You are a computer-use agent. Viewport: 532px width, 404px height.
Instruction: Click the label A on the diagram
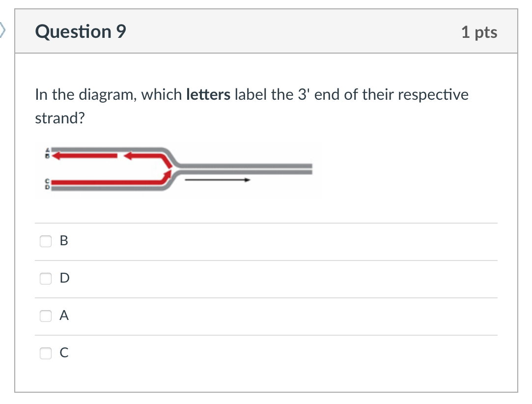pos(48,149)
